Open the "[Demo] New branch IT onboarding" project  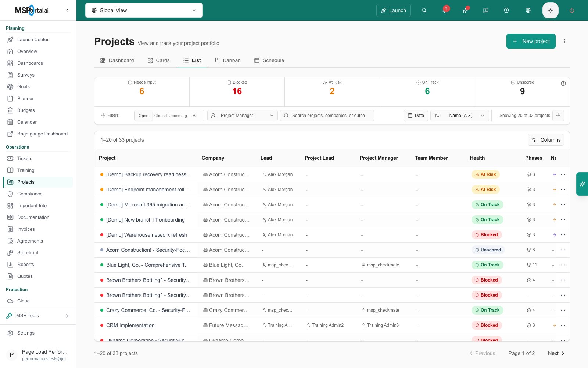click(x=146, y=220)
